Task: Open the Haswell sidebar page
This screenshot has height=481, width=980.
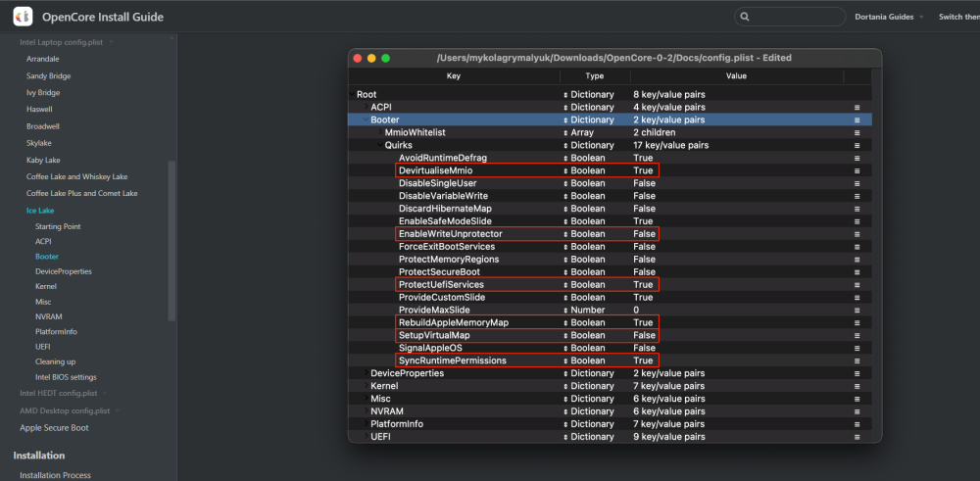Action: (x=39, y=109)
